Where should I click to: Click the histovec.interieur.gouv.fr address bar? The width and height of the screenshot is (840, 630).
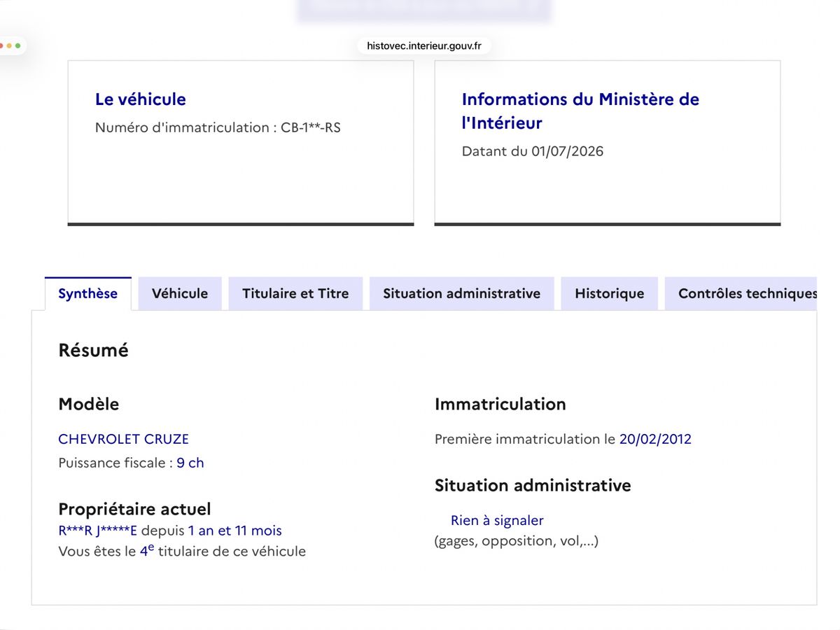coord(424,45)
